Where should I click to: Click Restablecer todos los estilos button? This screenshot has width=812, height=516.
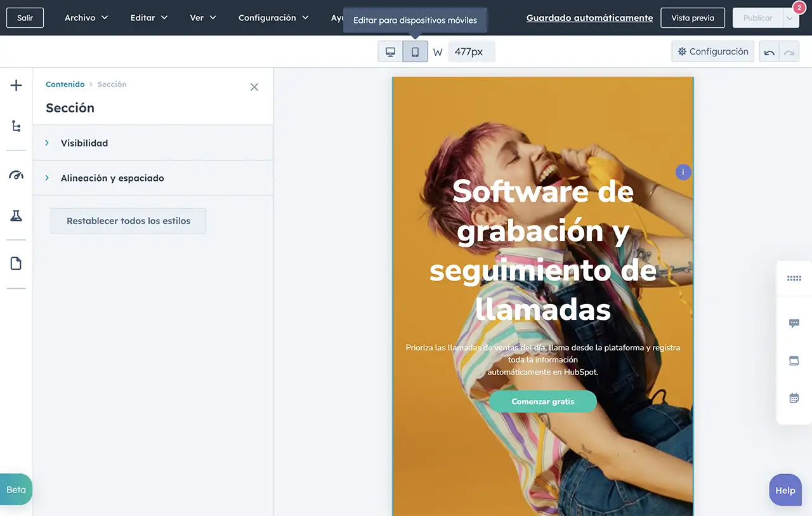point(128,221)
